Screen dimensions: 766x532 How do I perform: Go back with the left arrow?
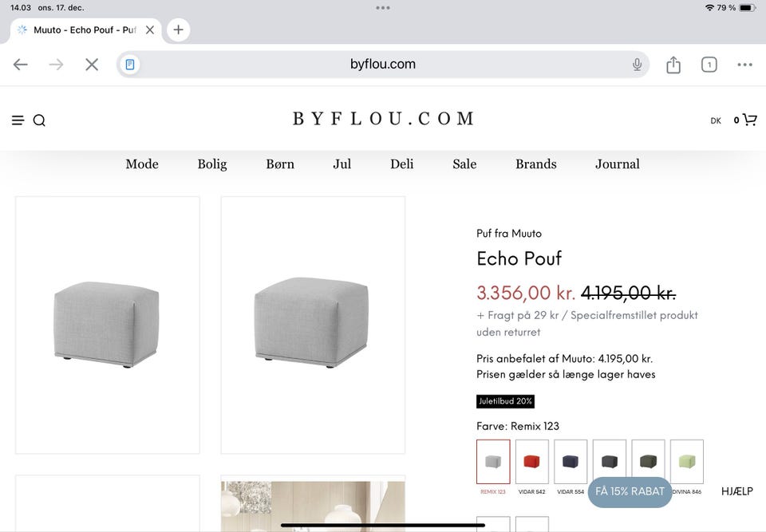(21, 65)
